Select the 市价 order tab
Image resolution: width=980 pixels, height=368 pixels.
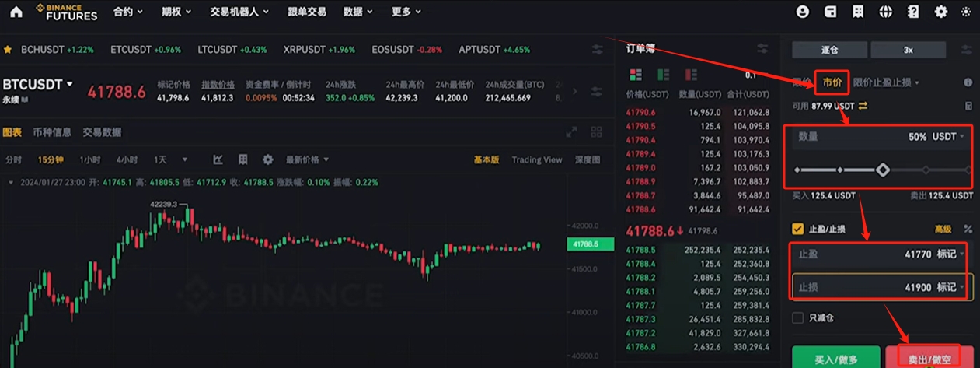[x=832, y=82]
